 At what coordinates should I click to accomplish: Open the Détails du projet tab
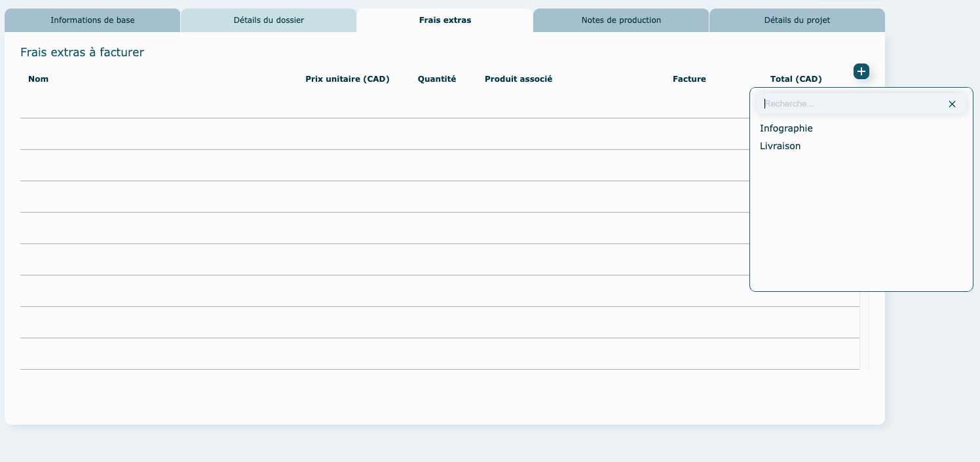797,20
